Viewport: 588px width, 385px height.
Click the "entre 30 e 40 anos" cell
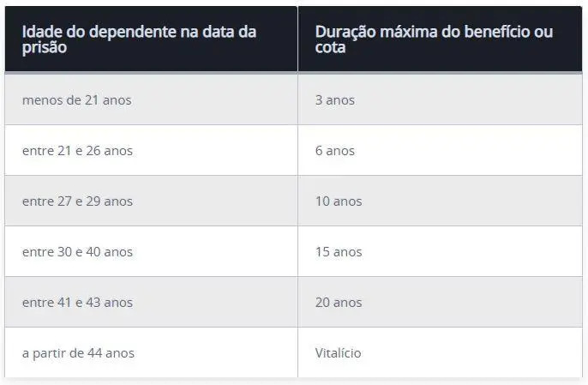pyautogui.click(x=77, y=252)
